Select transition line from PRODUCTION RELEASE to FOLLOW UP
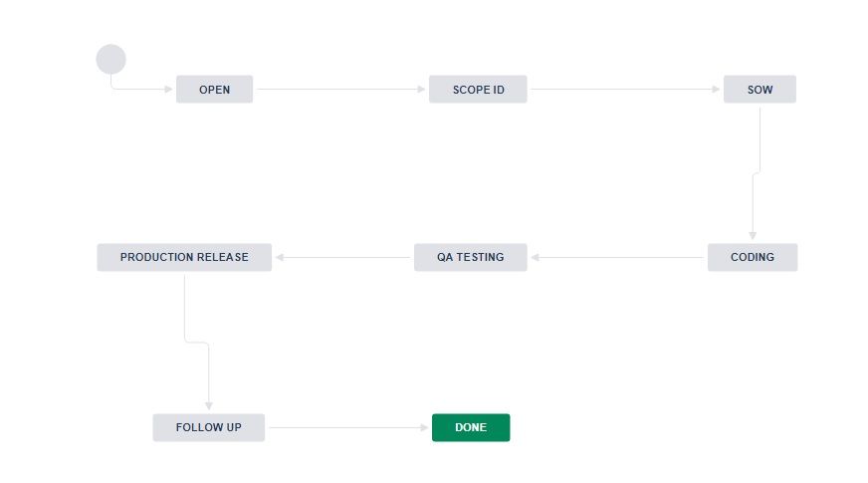This screenshot has width=868, height=483. (184, 309)
